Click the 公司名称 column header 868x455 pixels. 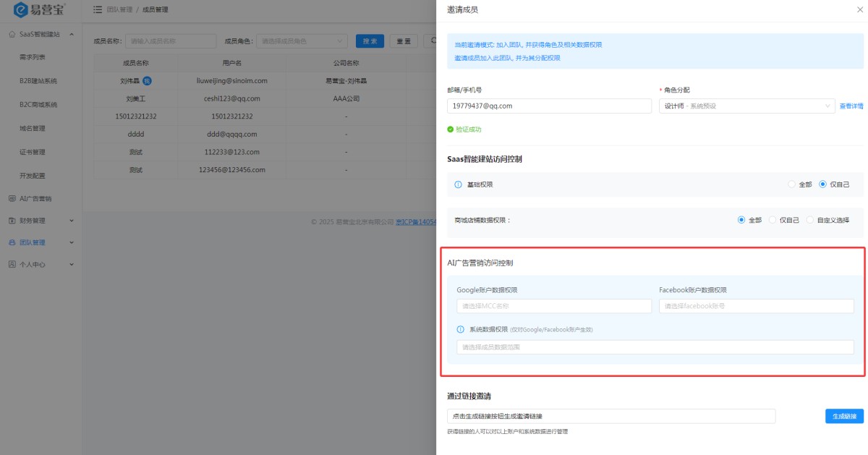tap(346, 63)
